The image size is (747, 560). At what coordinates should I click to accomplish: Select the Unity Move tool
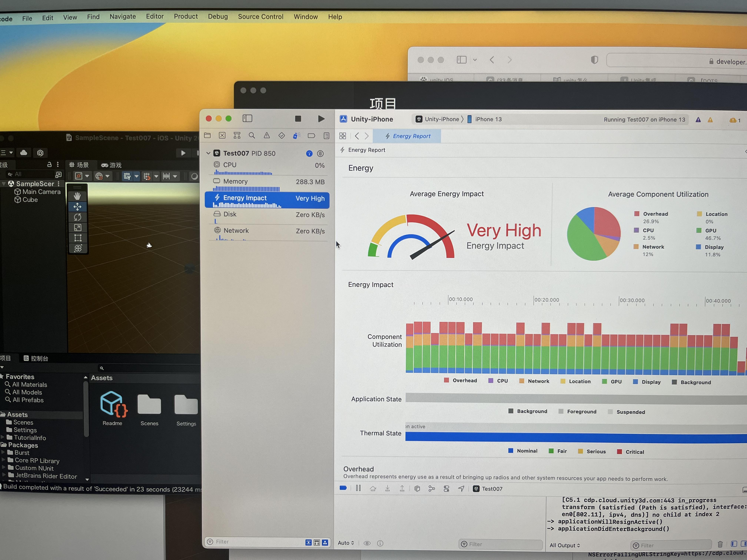point(77,207)
